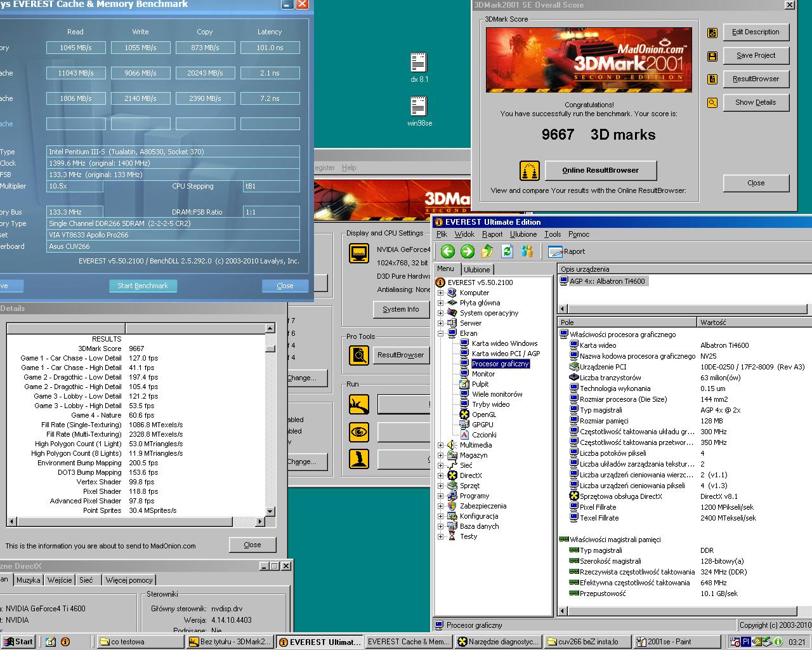Open the dx 8.1 desktop file
This screenshot has width=812, height=650.
[x=419, y=68]
